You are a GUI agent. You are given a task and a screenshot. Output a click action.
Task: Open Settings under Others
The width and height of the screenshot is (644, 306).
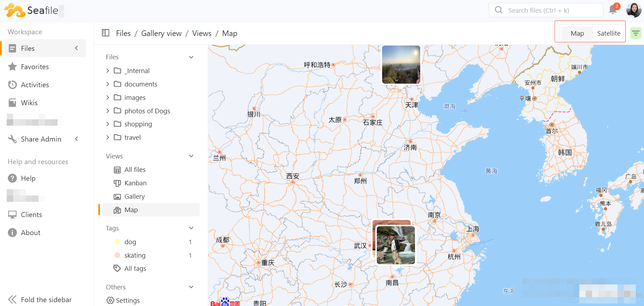[x=127, y=300]
